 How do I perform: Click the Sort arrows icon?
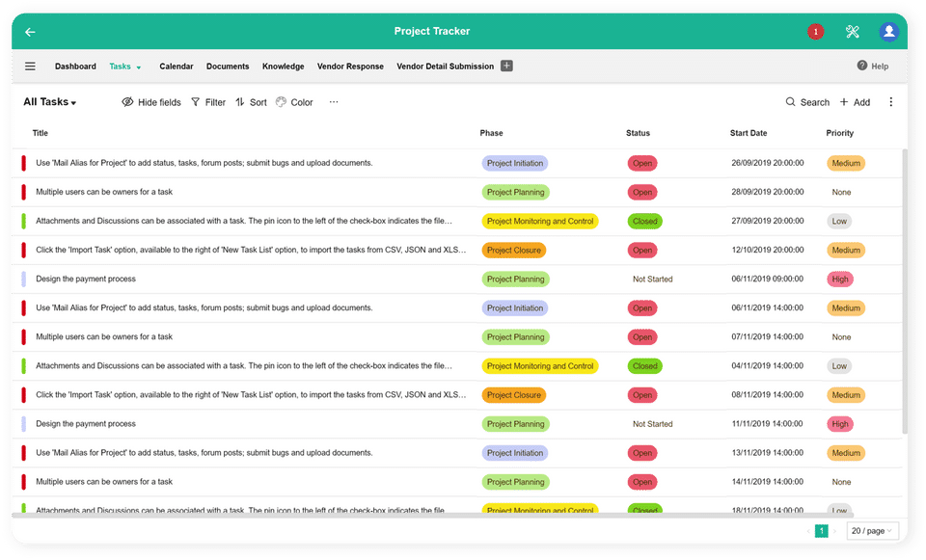[x=240, y=102]
